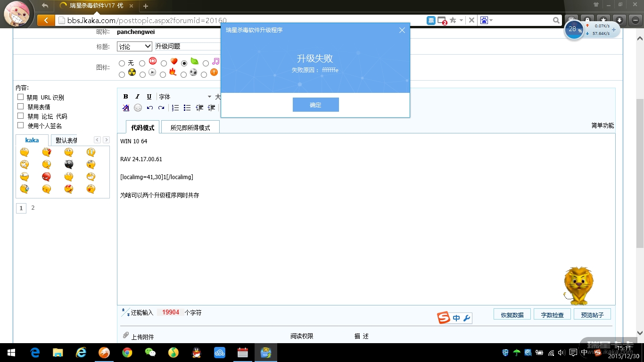Click the paperclip upload attachment icon

point(126,335)
